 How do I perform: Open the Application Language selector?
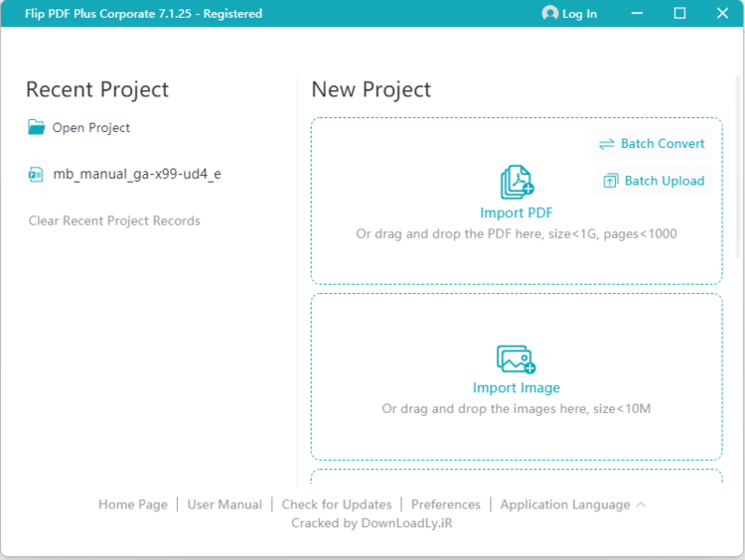coord(564,504)
